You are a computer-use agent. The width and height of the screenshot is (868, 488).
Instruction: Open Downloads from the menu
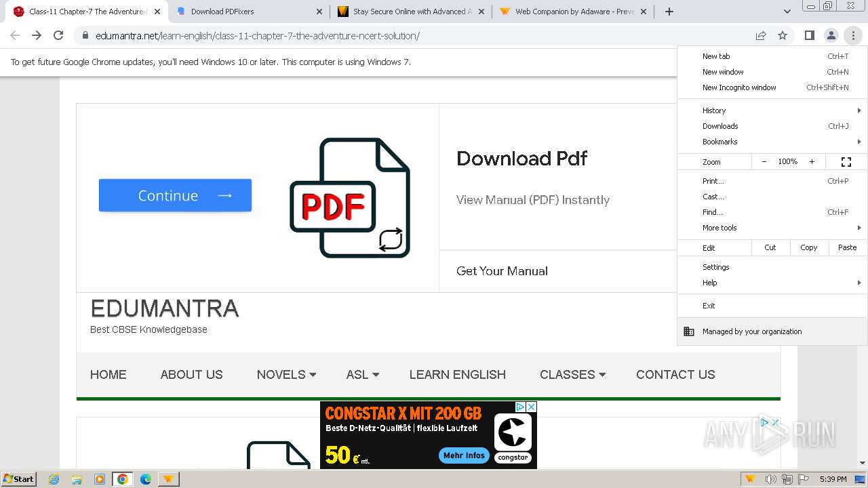coord(772,126)
